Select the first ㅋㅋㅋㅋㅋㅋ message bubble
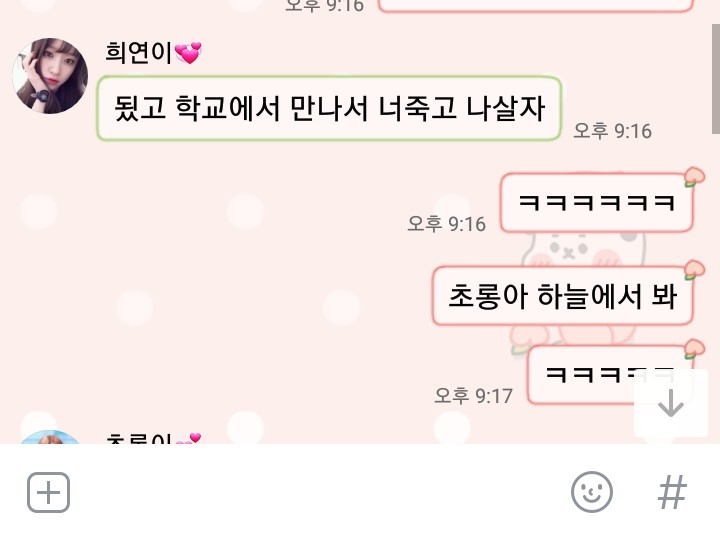The width and height of the screenshot is (720, 540). click(596, 202)
